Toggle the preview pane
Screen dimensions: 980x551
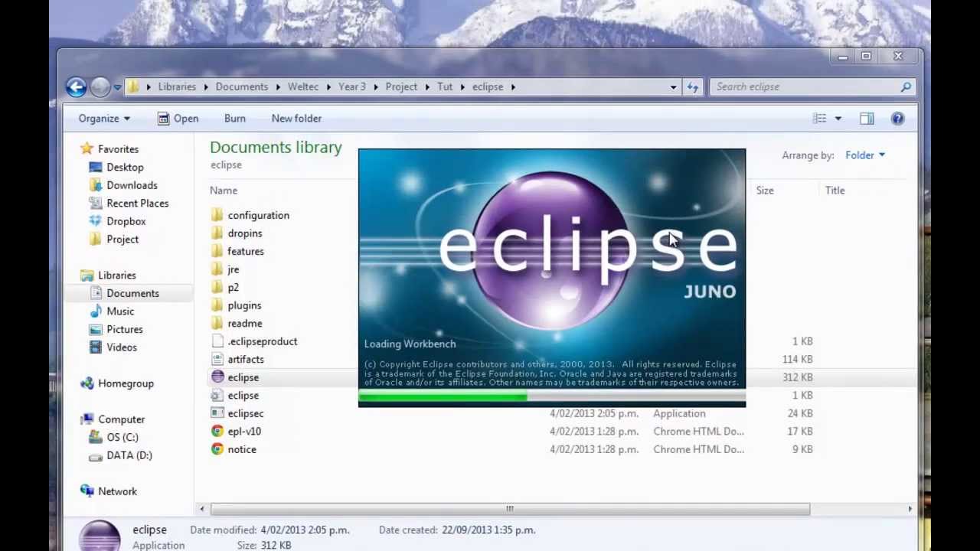click(x=867, y=119)
